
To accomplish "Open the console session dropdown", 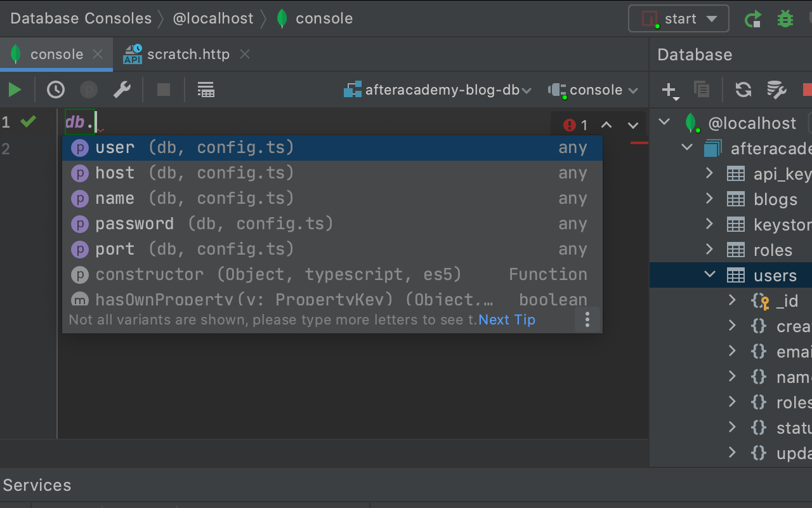I will (593, 90).
